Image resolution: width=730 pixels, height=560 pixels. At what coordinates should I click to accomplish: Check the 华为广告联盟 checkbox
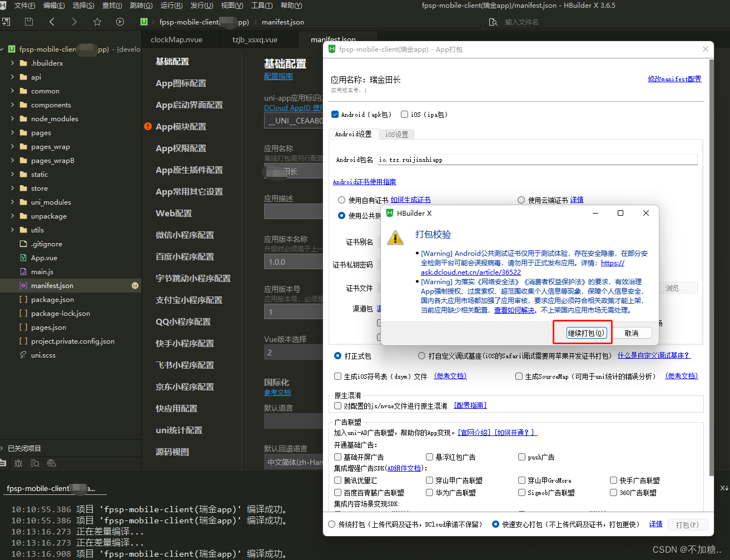pyautogui.click(x=429, y=492)
